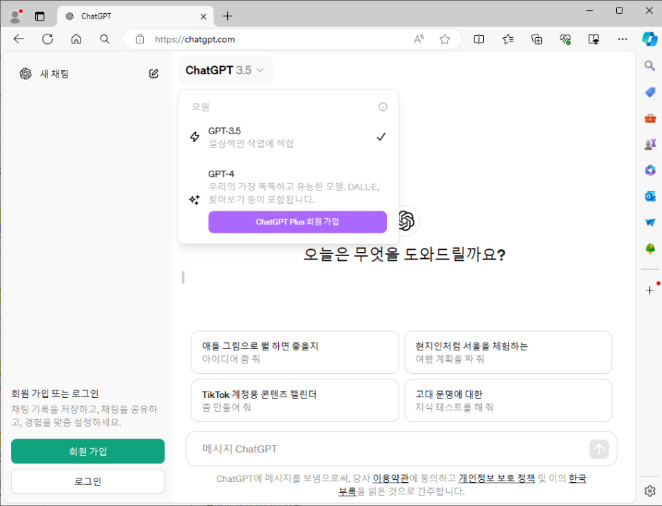This screenshot has width=662, height=506.
Task: Choose the 고대 문명에 대한 suggestion
Action: pyautogui.click(x=508, y=400)
